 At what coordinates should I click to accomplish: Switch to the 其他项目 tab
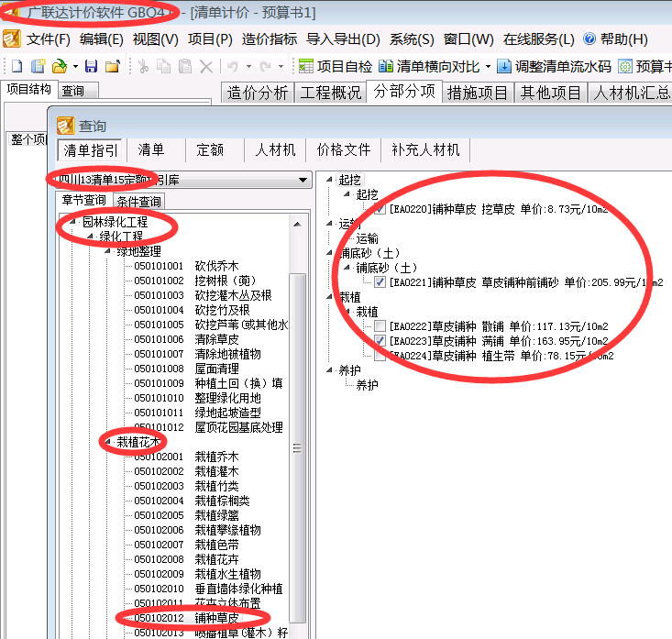coord(551,93)
